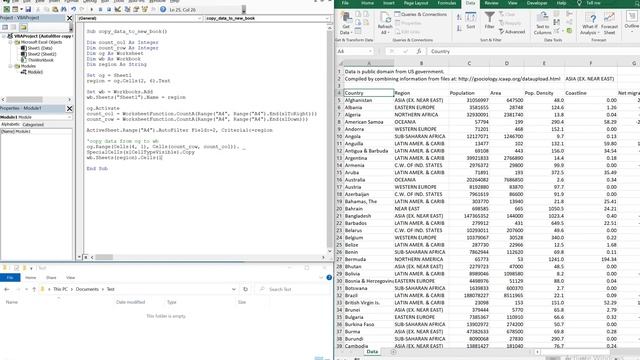Open the Get Data dropdown
Image resolution: width=640 pixels, height=360 pixels.
(x=346, y=23)
